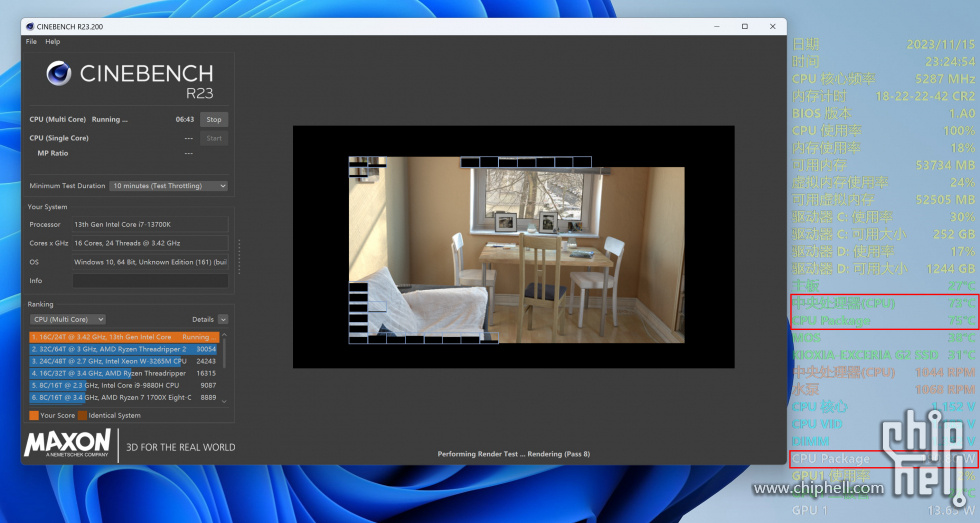
Task: Click the 53734 MB value in overlay
Action: [945, 166]
